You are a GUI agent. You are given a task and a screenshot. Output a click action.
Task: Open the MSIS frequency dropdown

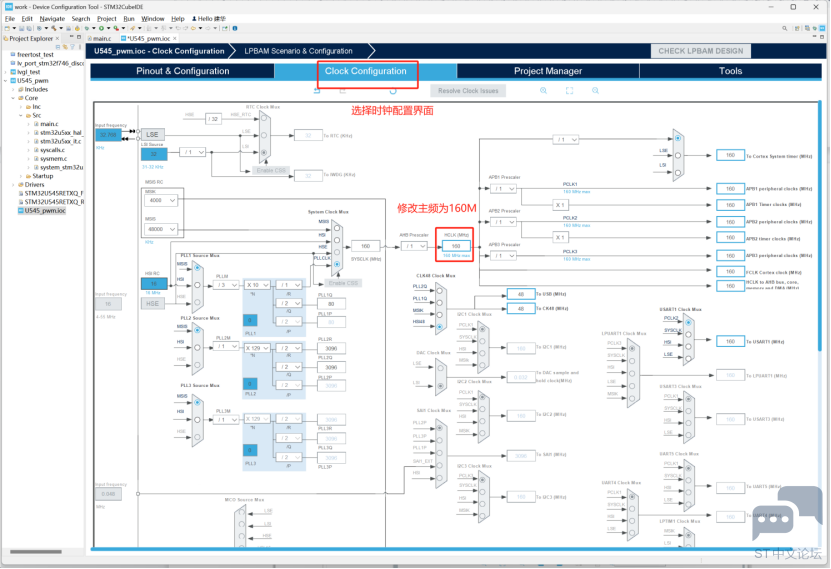[161, 229]
